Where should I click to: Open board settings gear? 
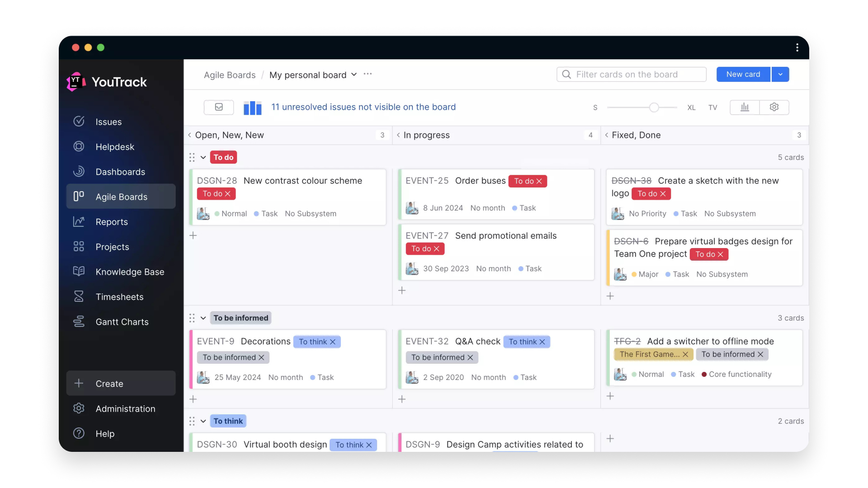(774, 107)
